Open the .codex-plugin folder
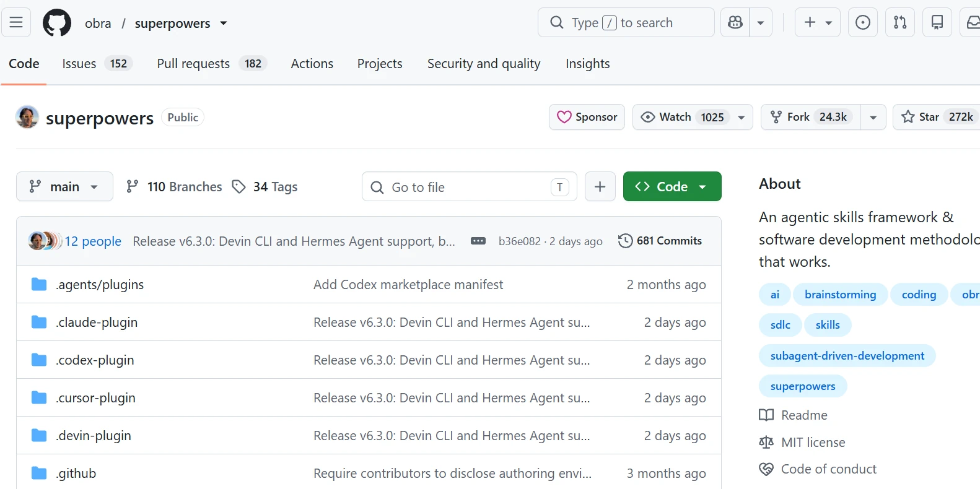 [x=95, y=360]
